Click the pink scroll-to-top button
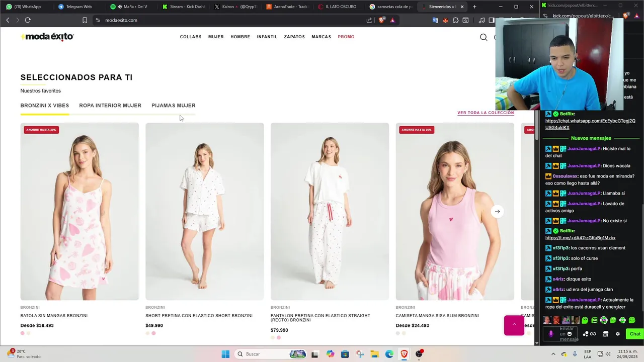 coord(514,325)
